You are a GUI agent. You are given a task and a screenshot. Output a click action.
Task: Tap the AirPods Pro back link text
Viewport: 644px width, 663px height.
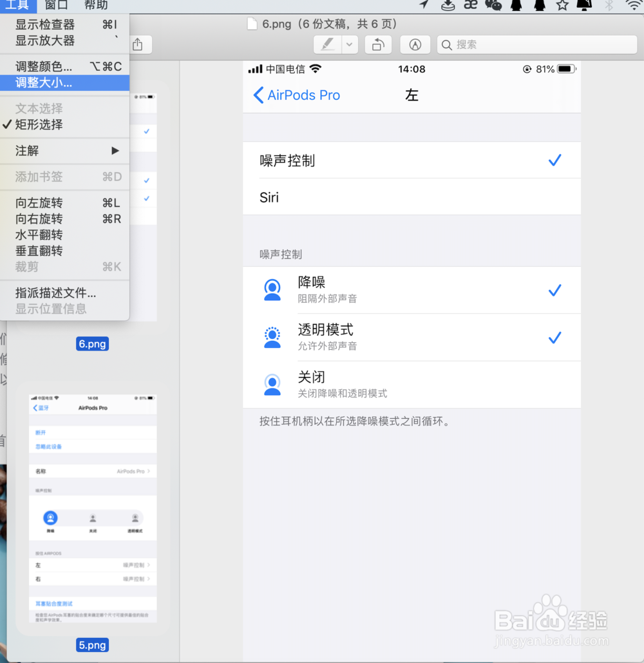pos(303,95)
